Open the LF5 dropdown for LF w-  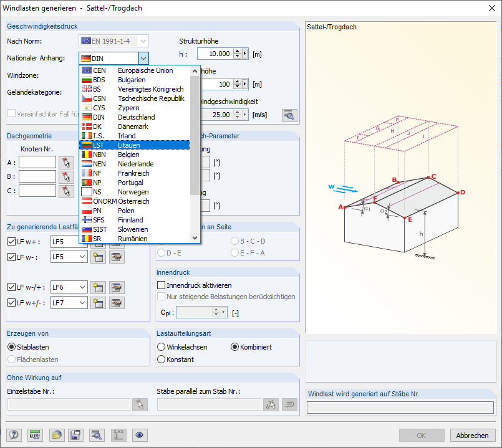coord(82,257)
